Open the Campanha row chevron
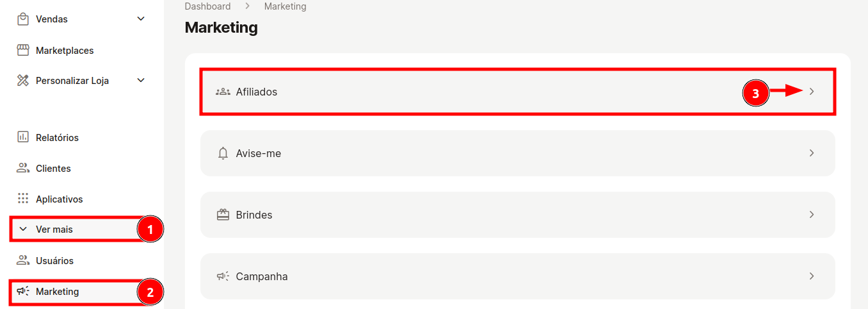The image size is (868, 309). (812, 276)
